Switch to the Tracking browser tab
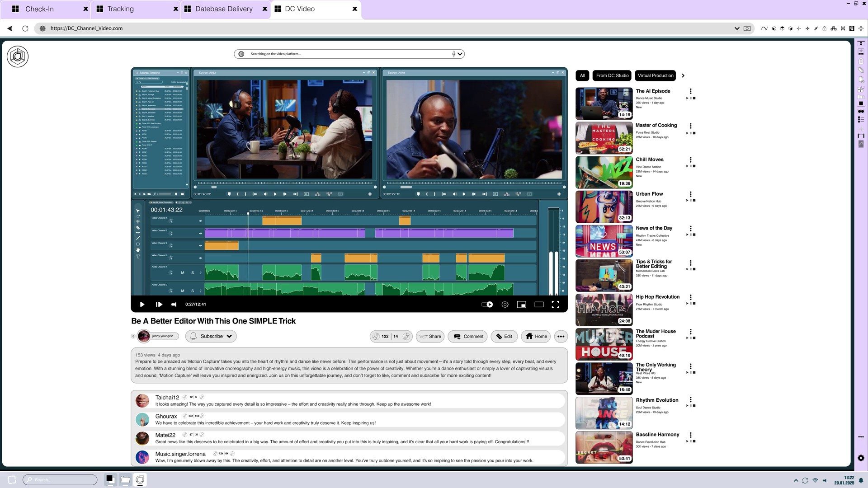This screenshot has height=488, width=868. click(x=120, y=9)
